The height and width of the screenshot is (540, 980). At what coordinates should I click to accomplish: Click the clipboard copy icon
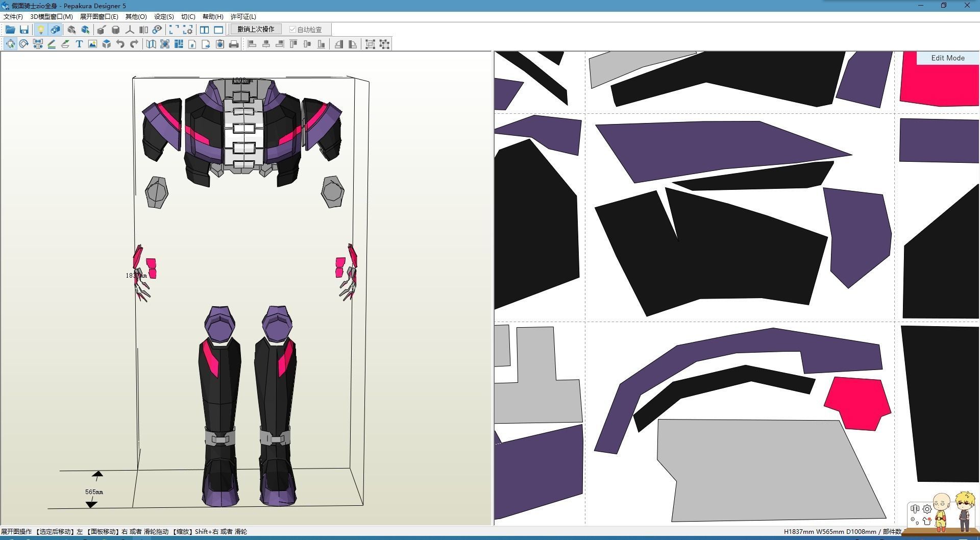[x=220, y=44]
